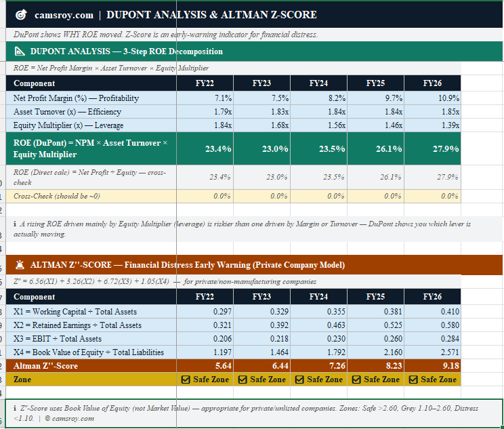Click the DuPont Analysis ruler triangle icon
Screen dimensions: 504x429
pos(20,52)
